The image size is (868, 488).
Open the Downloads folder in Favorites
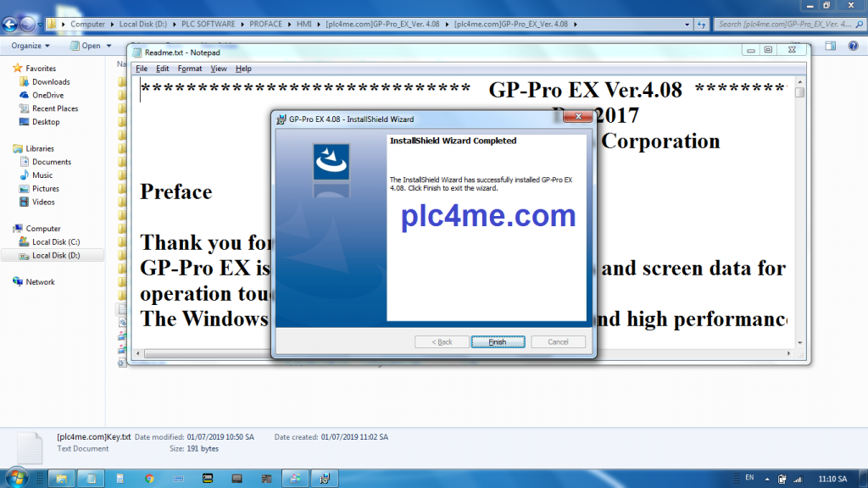[51, 82]
